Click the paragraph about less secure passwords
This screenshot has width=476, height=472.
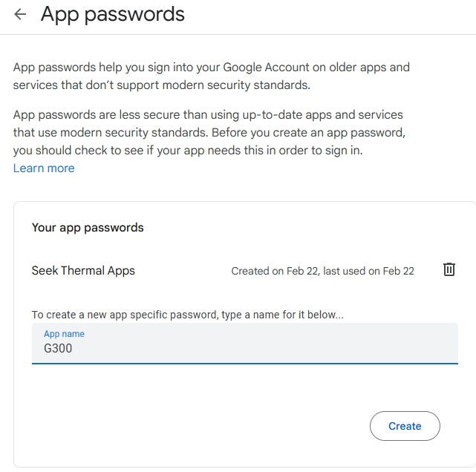pos(209,133)
